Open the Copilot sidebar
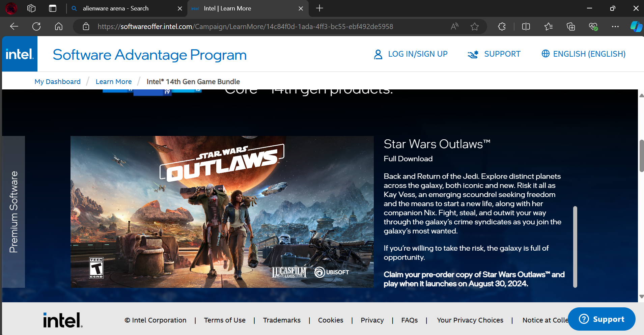 coord(636,26)
